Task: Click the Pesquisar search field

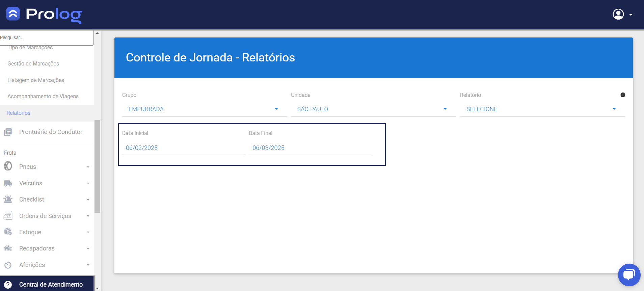Action: tap(47, 37)
